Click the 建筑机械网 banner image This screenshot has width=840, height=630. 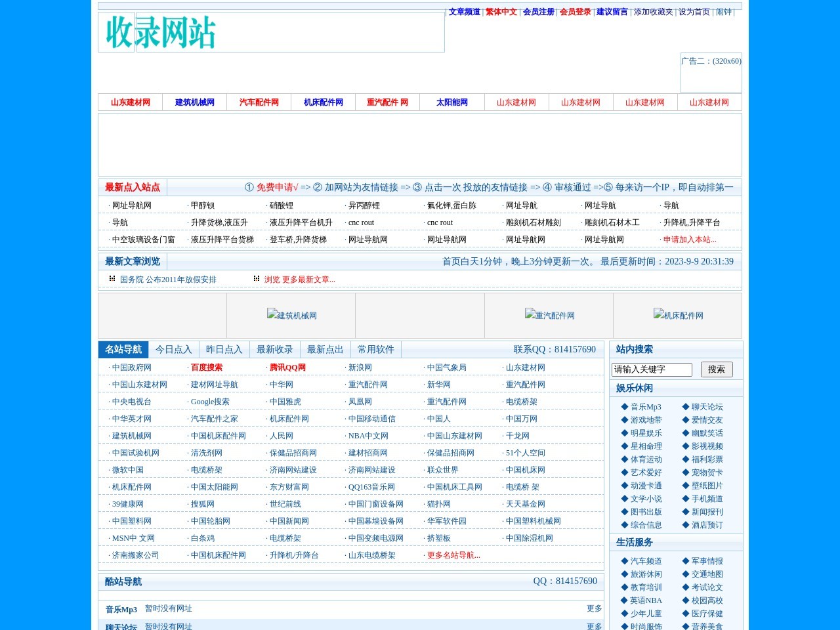click(x=292, y=315)
